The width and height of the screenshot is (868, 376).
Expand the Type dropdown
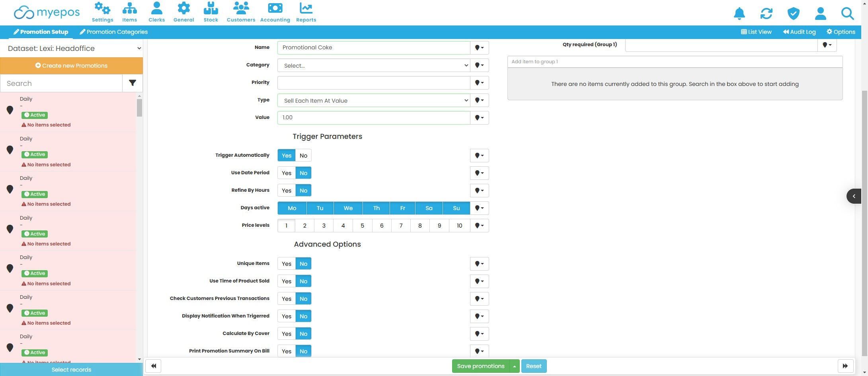(x=374, y=101)
